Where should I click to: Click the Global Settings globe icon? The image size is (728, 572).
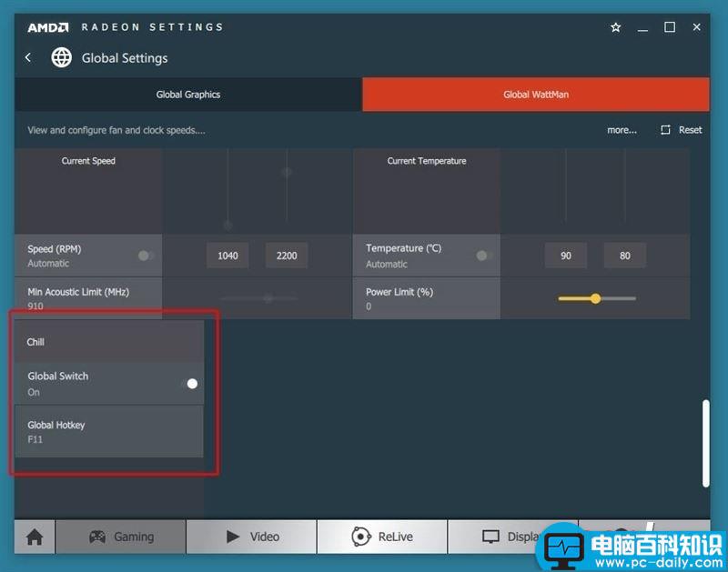click(x=61, y=57)
